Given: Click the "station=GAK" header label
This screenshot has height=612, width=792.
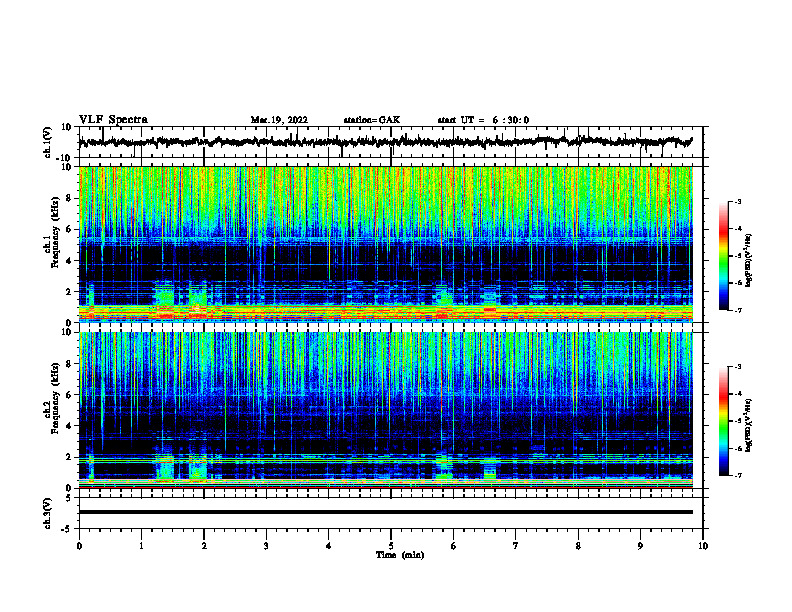Looking at the screenshot, I should (372, 120).
